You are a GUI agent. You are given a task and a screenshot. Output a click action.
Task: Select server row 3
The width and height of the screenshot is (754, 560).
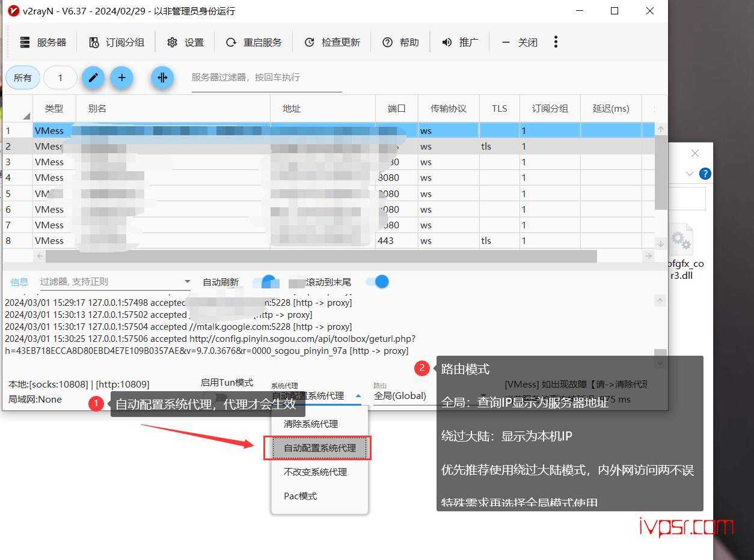328,162
